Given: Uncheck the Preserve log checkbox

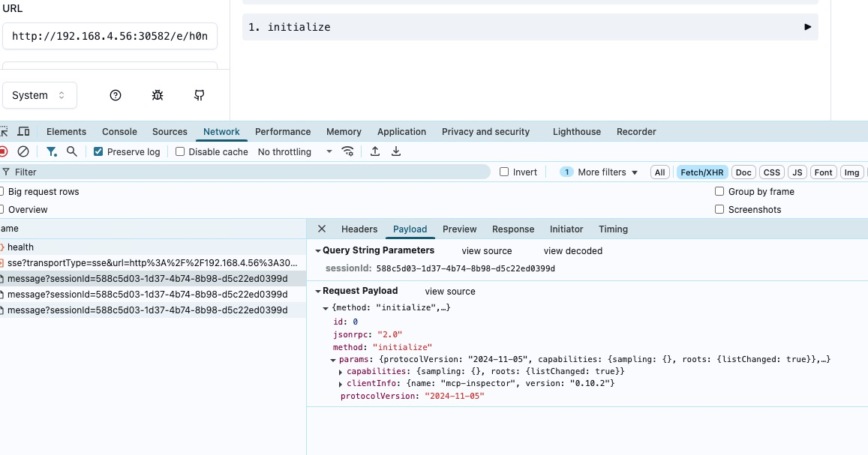Looking at the screenshot, I should 98,151.
